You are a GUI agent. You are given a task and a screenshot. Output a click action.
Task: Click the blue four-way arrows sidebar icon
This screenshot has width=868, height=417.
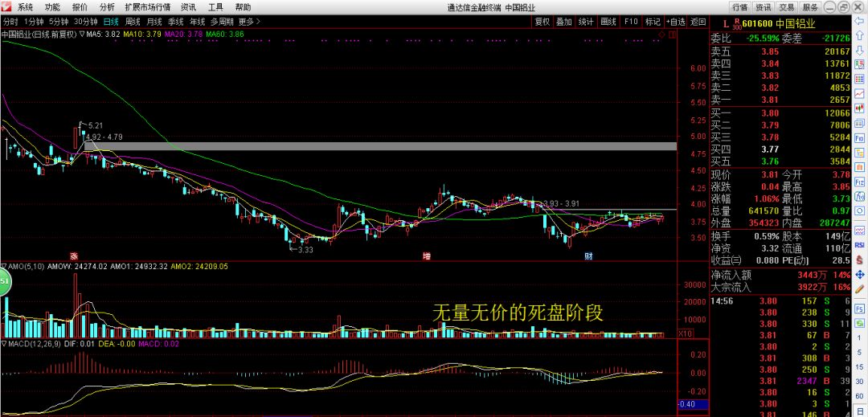pos(860,275)
